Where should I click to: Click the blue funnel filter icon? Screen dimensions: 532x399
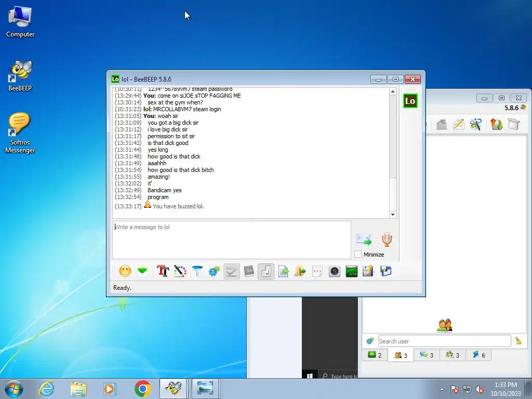(197, 271)
